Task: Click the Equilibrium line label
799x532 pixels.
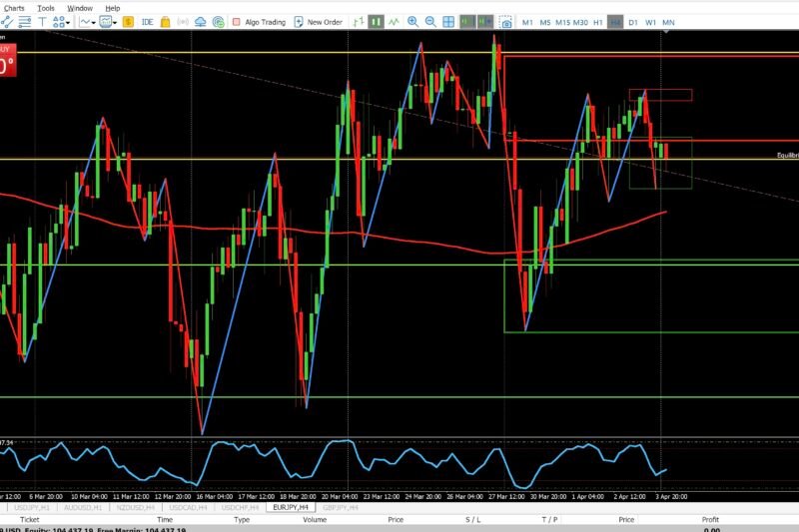Action: coord(787,155)
